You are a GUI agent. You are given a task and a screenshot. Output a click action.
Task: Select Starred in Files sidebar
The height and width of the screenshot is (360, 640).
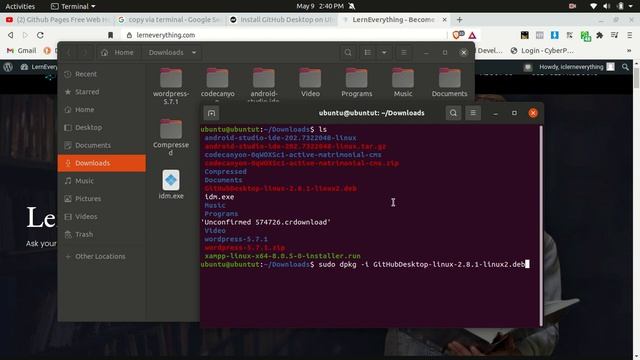[102, 92]
